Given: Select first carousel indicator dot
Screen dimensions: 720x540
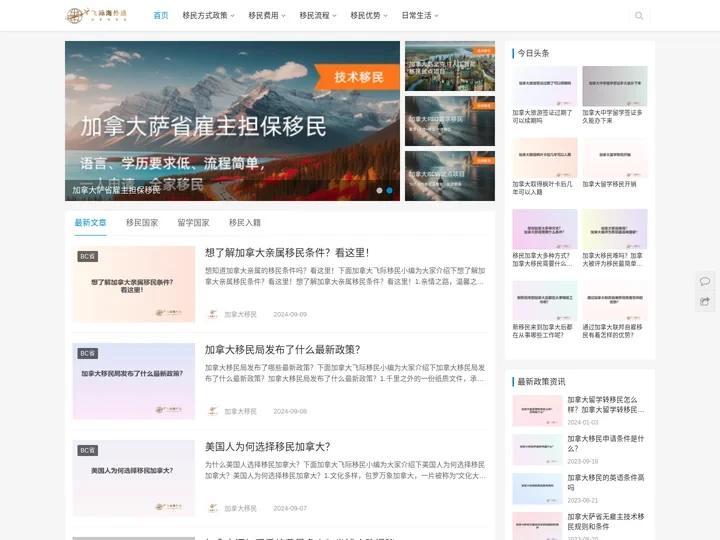Looking at the screenshot, I should coord(379,190).
